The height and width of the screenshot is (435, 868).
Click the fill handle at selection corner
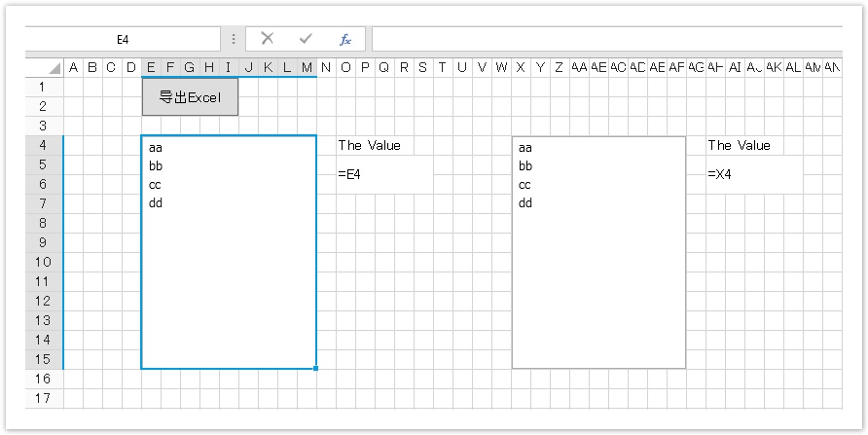[316, 369]
